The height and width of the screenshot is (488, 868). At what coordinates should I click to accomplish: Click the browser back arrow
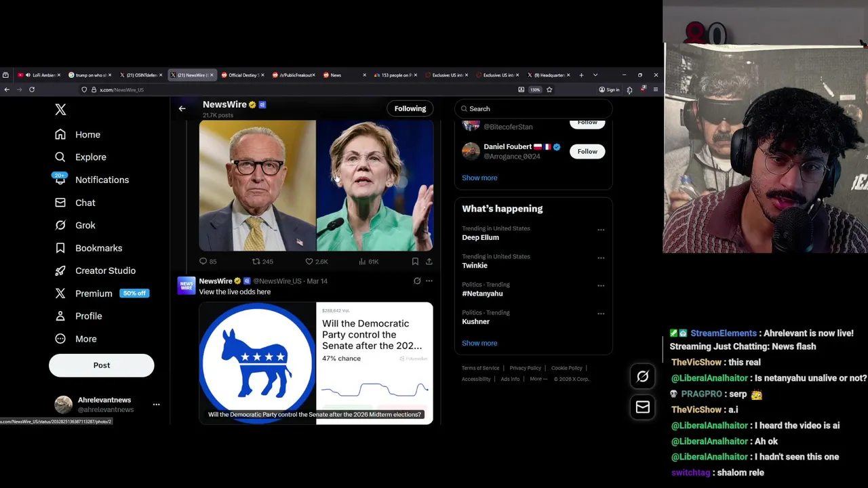[x=7, y=89]
